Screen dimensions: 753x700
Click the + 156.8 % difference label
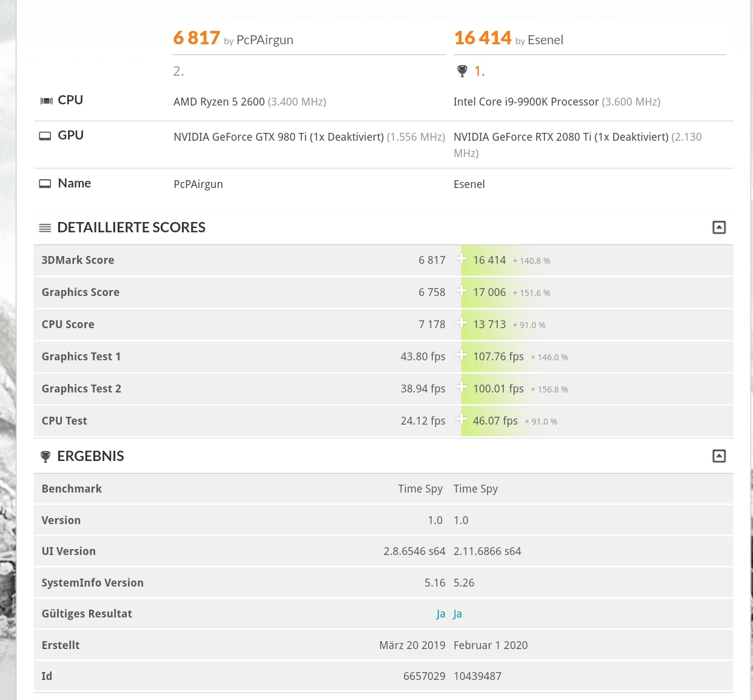pyautogui.click(x=549, y=389)
